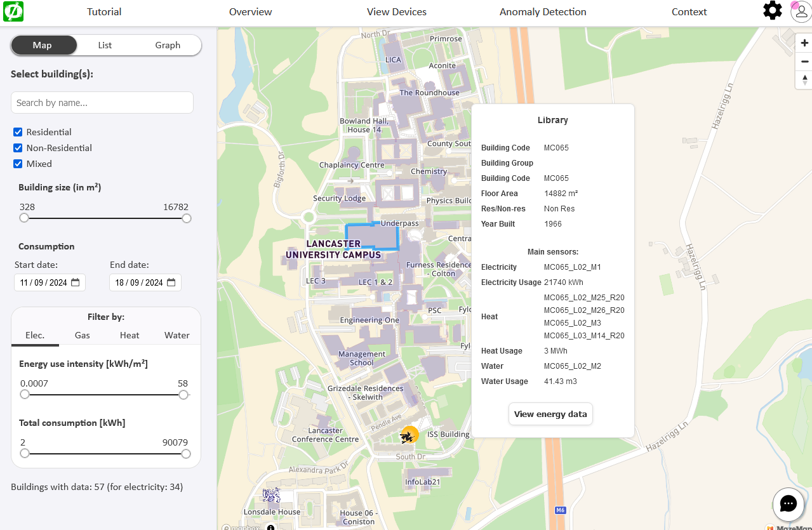Viewport: 812px width, 530px height.
Task: Select the highlighted Library building outline
Action: (x=371, y=237)
